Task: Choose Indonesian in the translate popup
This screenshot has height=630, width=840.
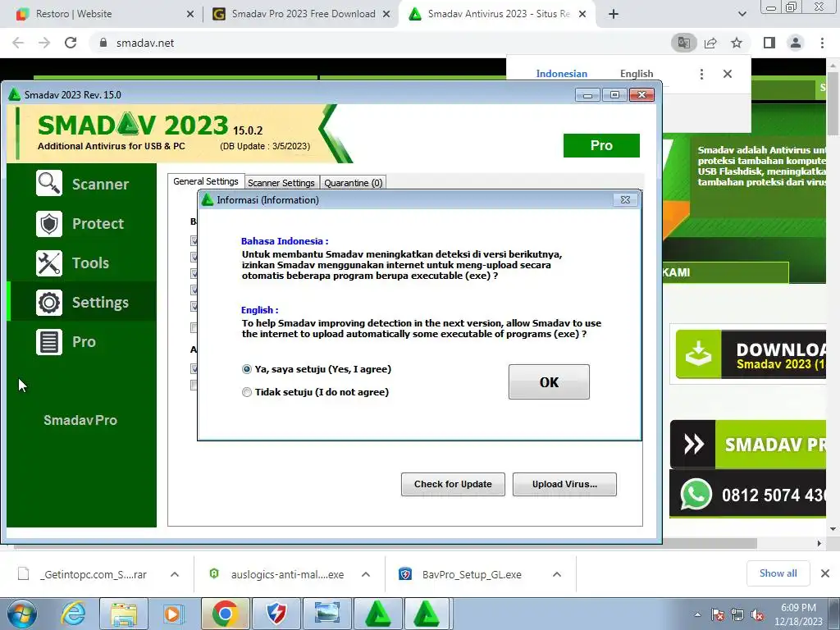Action: coord(561,74)
